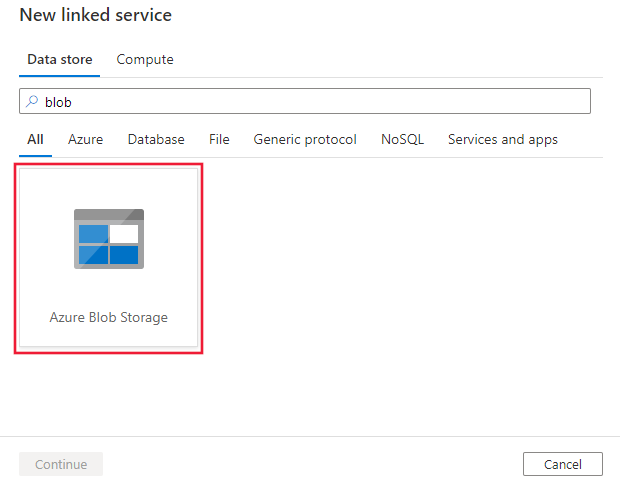Image resolution: width=620 pixels, height=485 pixels.
Task: Click the "New linked service" heading
Action: point(96,16)
